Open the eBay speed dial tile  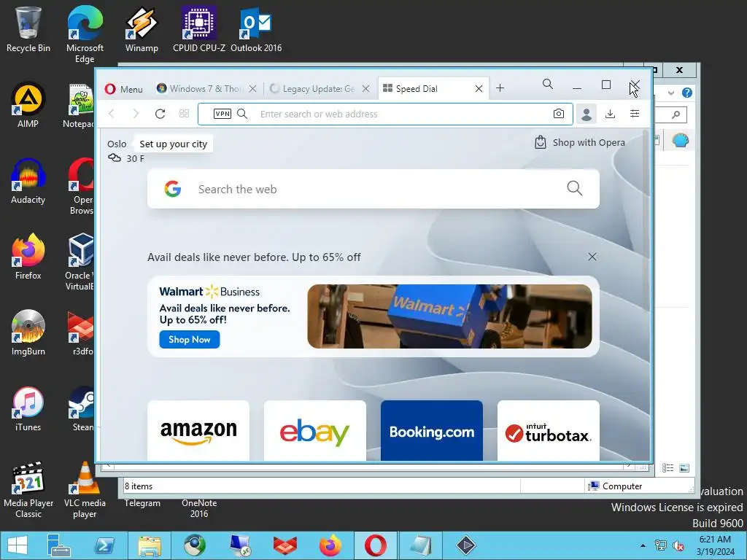[315, 430]
